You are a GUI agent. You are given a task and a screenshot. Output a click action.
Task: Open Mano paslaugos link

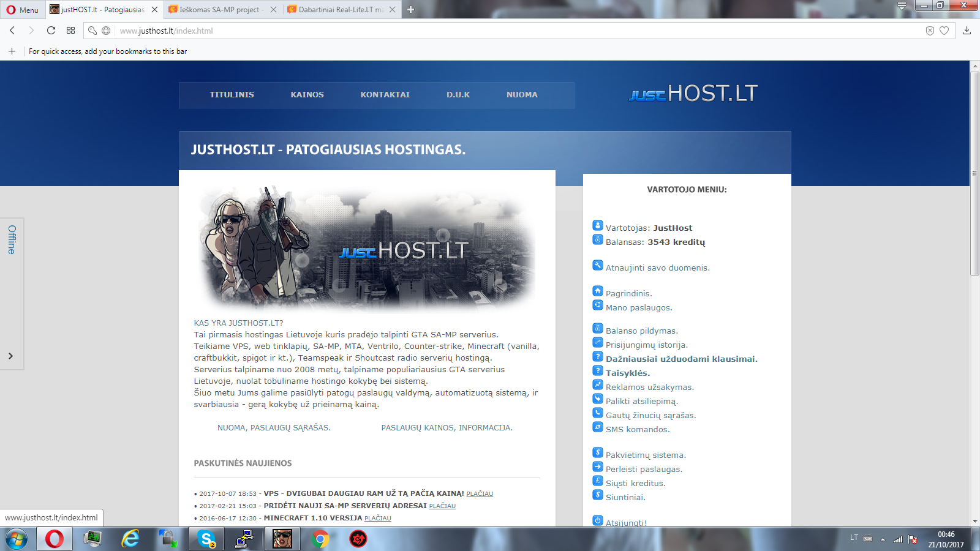[x=639, y=308]
